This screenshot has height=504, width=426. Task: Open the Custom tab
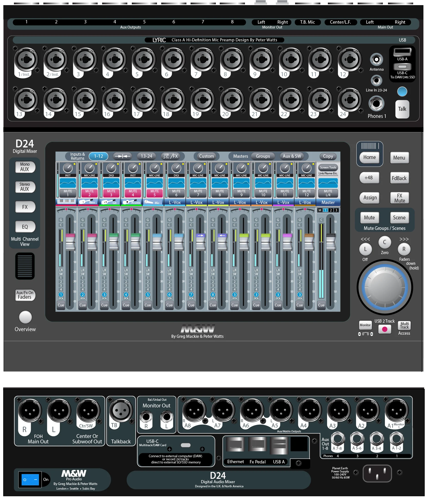pos(206,156)
